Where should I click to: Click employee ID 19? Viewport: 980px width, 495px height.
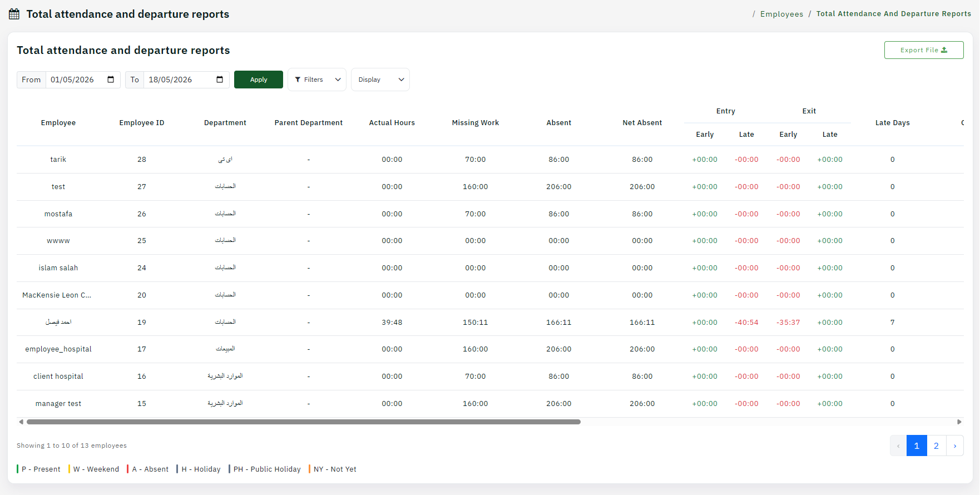[142, 323]
